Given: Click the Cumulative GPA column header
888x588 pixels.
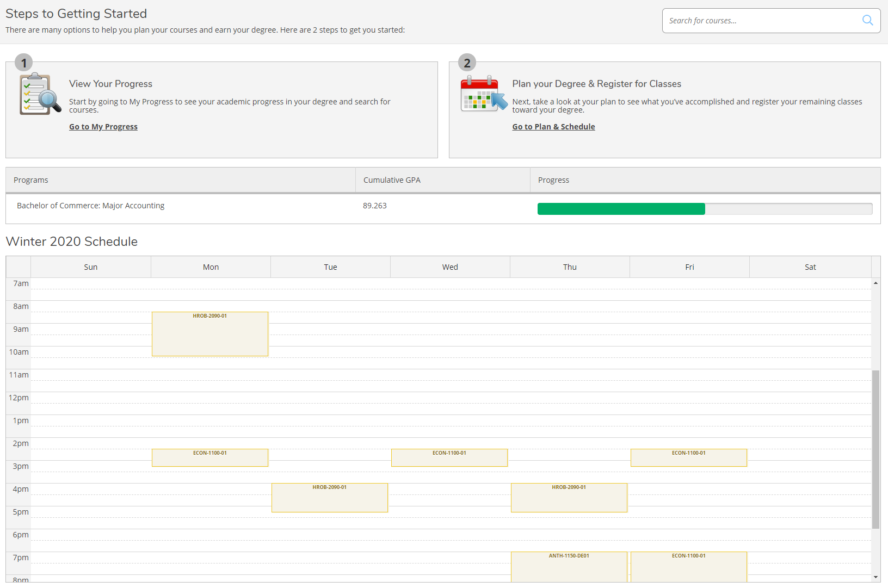Looking at the screenshot, I should pos(392,180).
